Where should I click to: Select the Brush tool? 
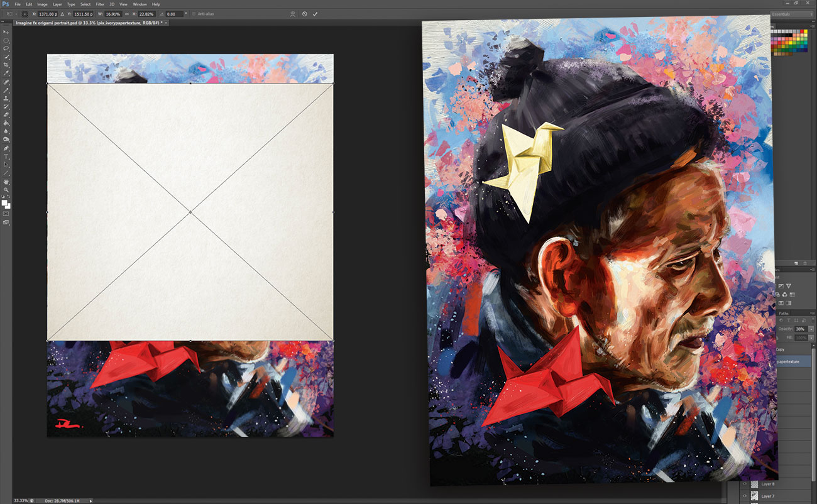[x=7, y=91]
